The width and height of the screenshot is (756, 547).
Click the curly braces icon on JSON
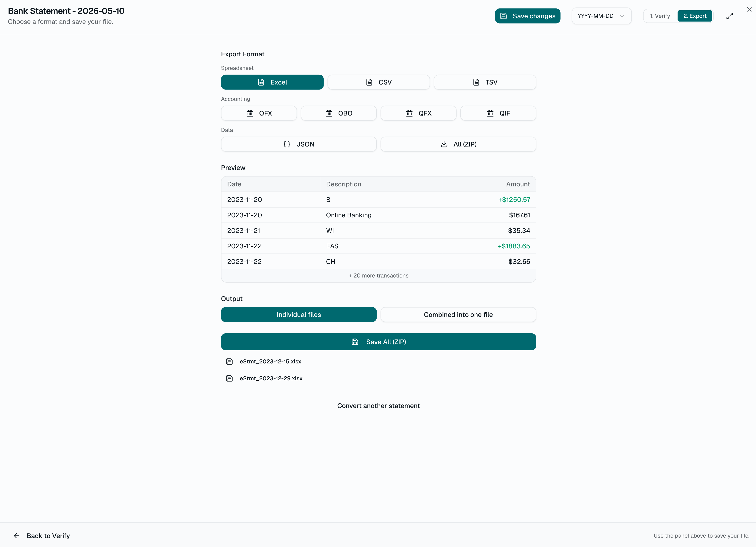tap(287, 144)
